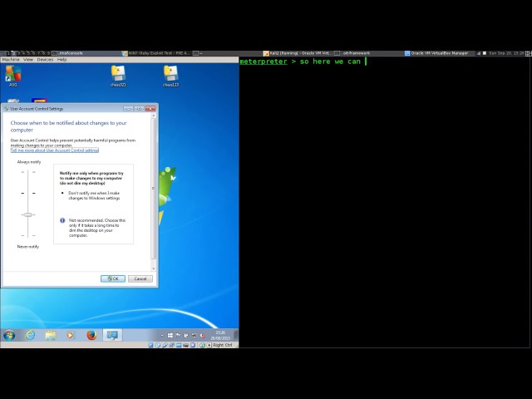Click UAC dialog scrollbar up arrow
The width and height of the screenshot is (532, 399).
[x=153, y=116]
